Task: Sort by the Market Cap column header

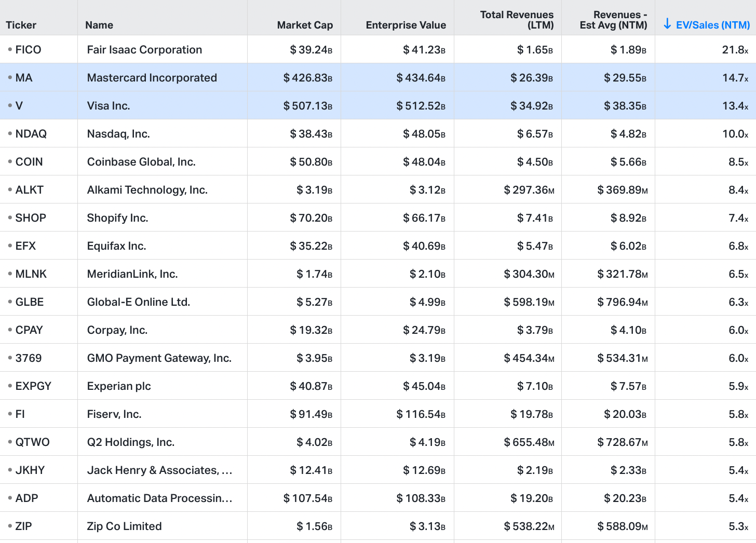Action: (x=305, y=25)
